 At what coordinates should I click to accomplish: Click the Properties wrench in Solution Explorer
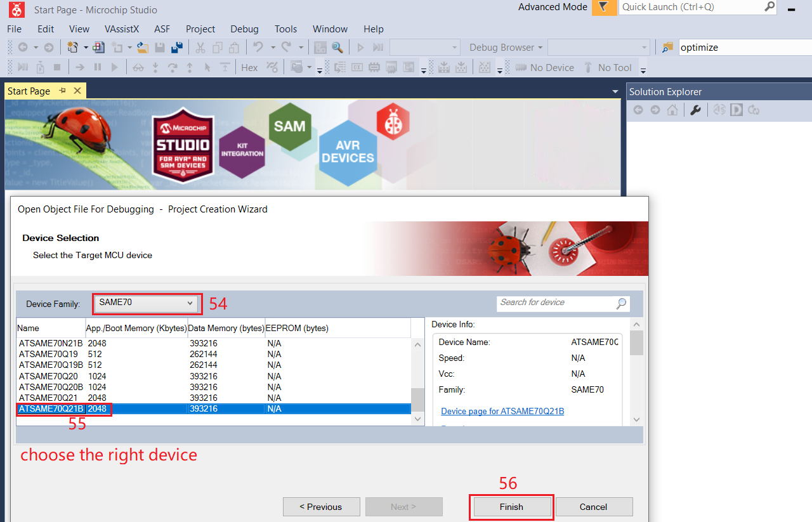(x=695, y=110)
